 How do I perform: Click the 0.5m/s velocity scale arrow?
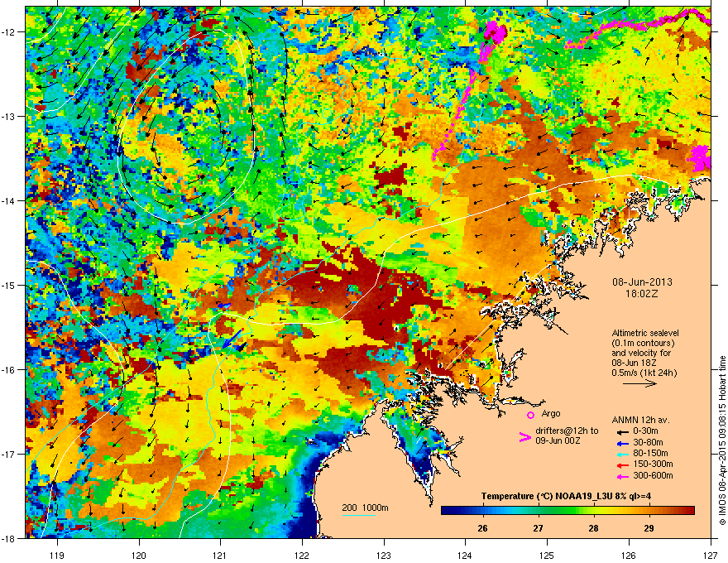[x=639, y=383]
